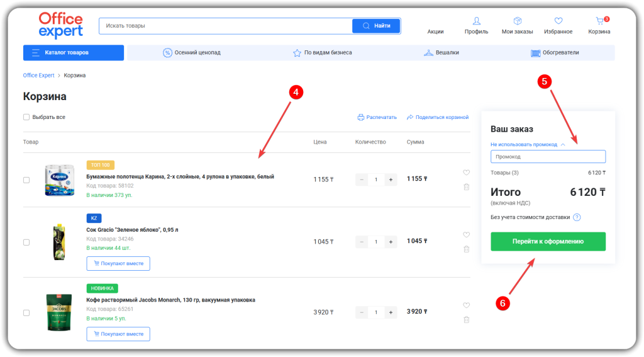Open the Jacobs Monarch coffee thumbnail
The width and height of the screenshot is (644, 357).
[59, 312]
